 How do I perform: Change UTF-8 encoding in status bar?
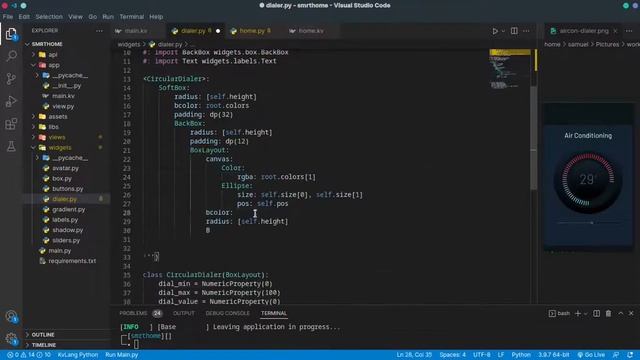tap(482, 355)
